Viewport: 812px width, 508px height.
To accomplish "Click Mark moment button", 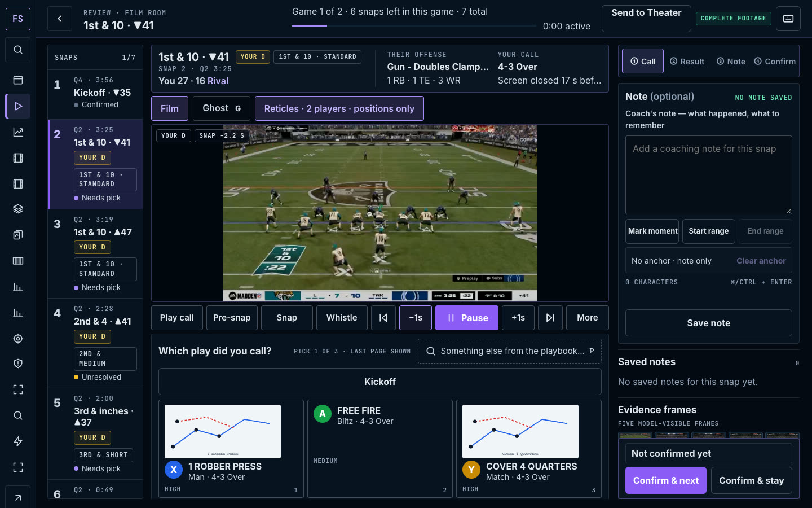I will [x=653, y=231].
